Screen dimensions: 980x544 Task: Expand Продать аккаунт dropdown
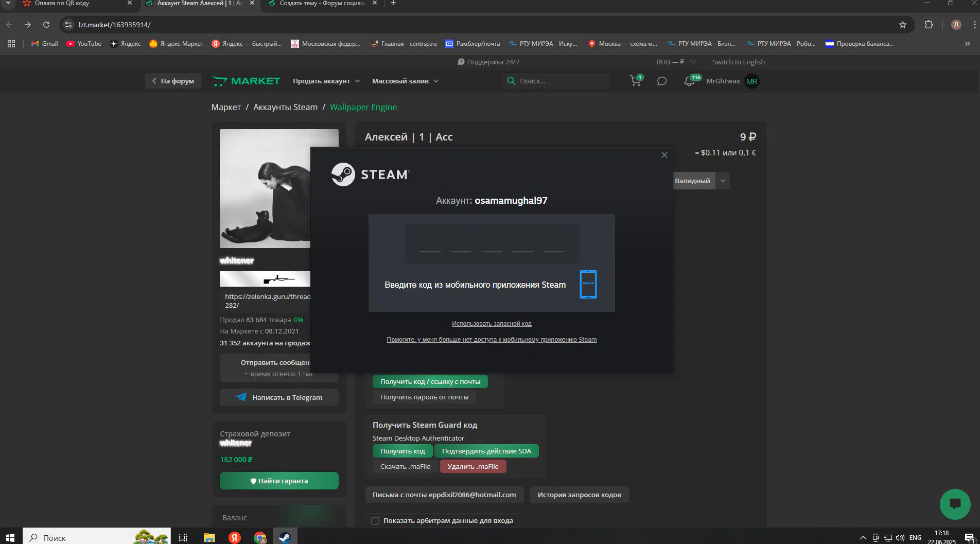[326, 81]
